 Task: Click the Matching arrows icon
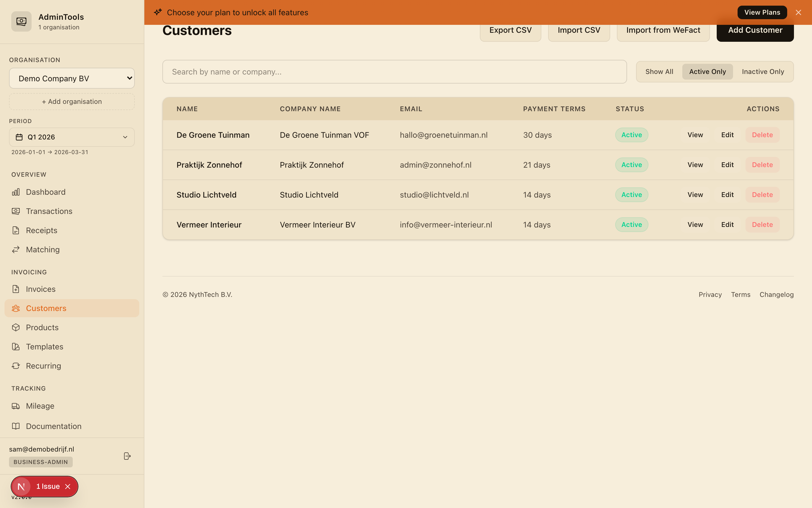[16, 249]
